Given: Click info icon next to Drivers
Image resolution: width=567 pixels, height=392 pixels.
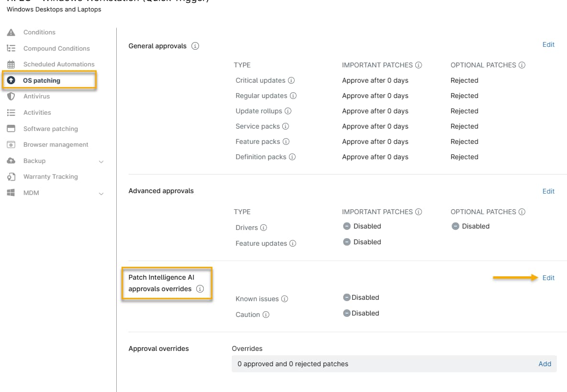Looking at the screenshot, I should (x=264, y=228).
